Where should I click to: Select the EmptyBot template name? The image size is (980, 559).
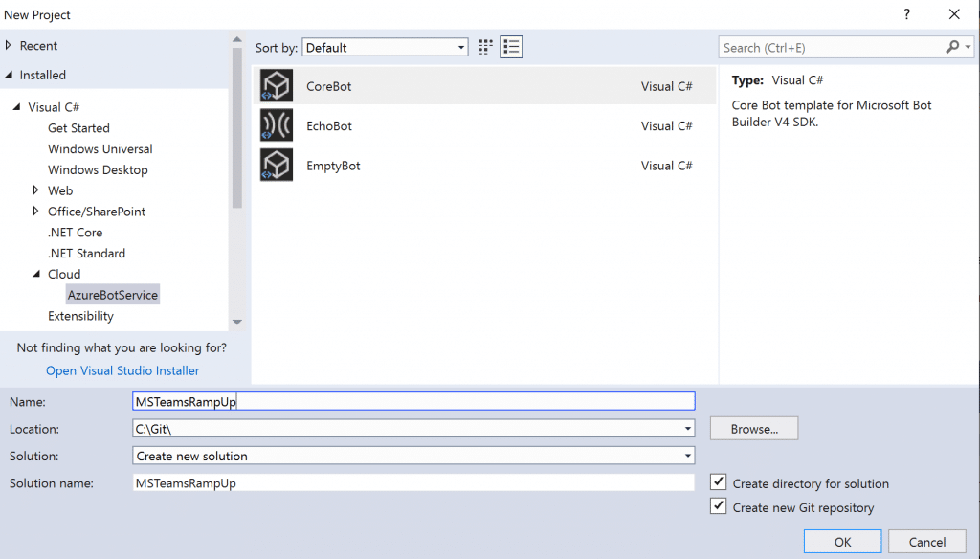(x=333, y=166)
